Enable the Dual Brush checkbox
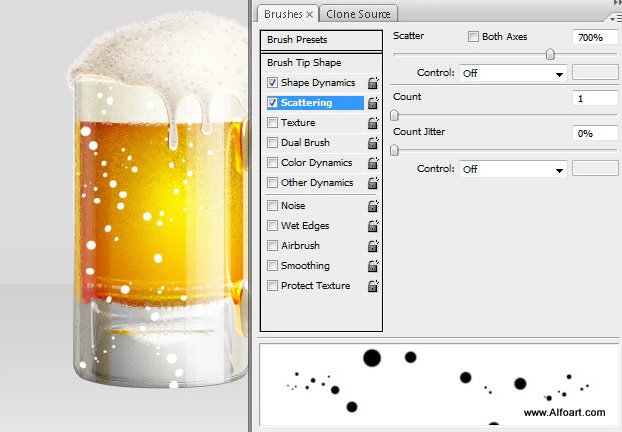 pyautogui.click(x=272, y=142)
